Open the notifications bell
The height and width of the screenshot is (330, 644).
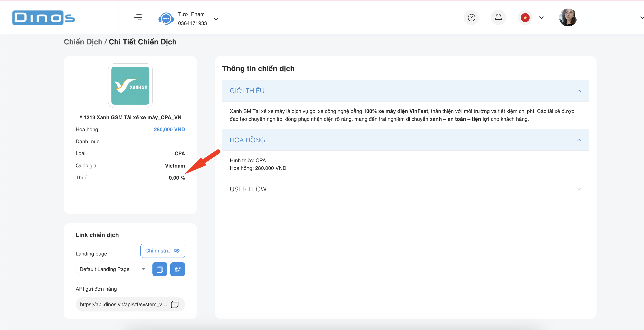(498, 18)
